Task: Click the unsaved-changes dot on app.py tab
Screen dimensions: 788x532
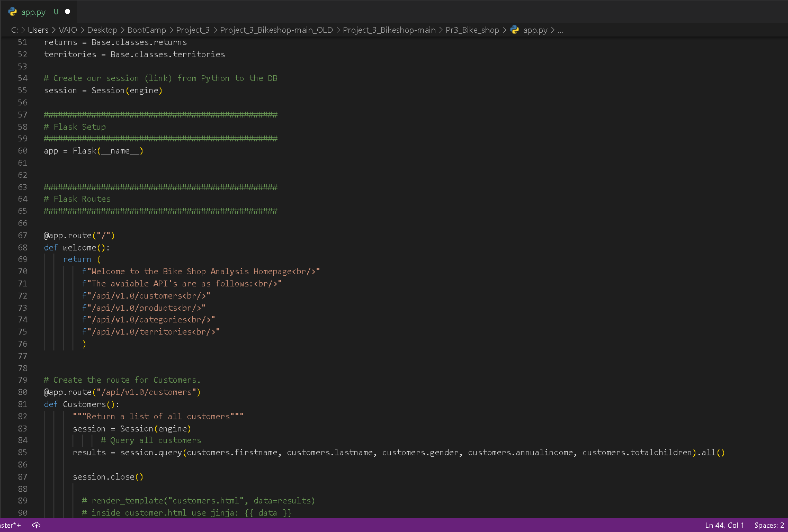Action: tap(67, 12)
